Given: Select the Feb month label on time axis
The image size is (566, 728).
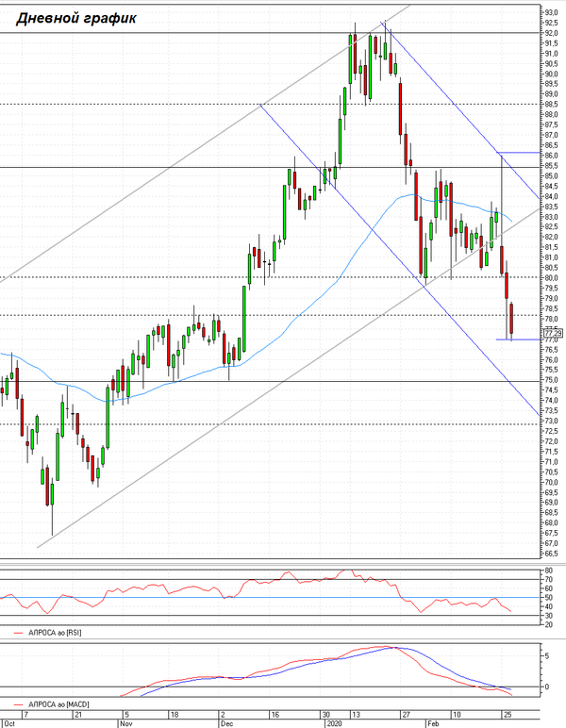Looking at the screenshot, I should 433,723.
